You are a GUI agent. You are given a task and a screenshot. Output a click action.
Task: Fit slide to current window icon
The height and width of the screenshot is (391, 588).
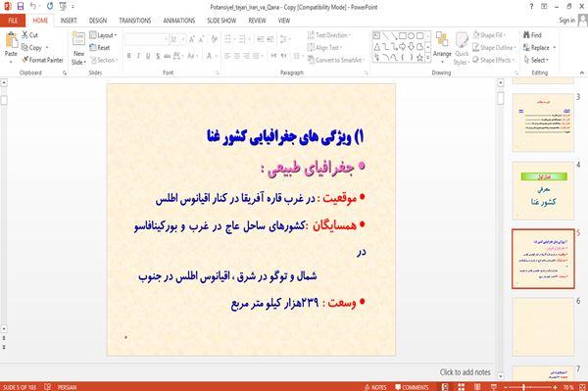point(582,387)
